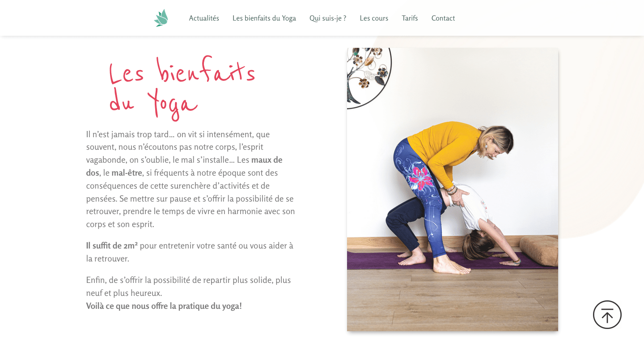The image size is (644, 354).
Task: Navigate to Les cours section
Action: [x=374, y=18]
